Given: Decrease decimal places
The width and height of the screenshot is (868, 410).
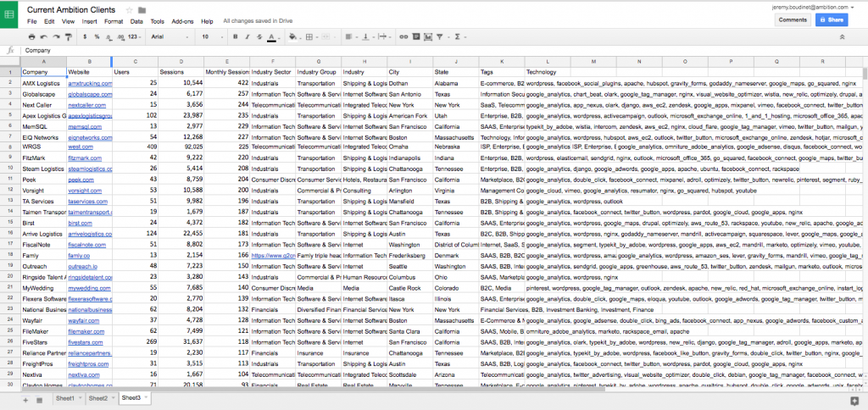Looking at the screenshot, I should pos(108,37).
